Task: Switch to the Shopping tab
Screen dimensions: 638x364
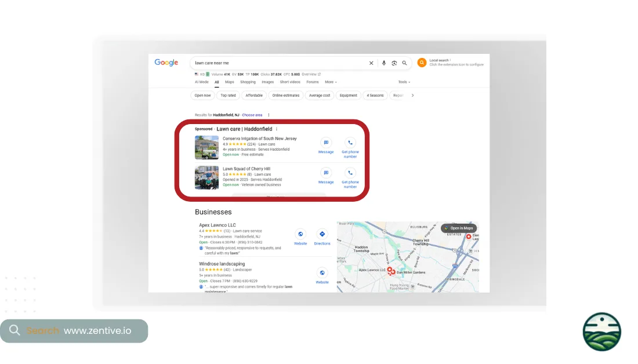Action: (x=248, y=82)
